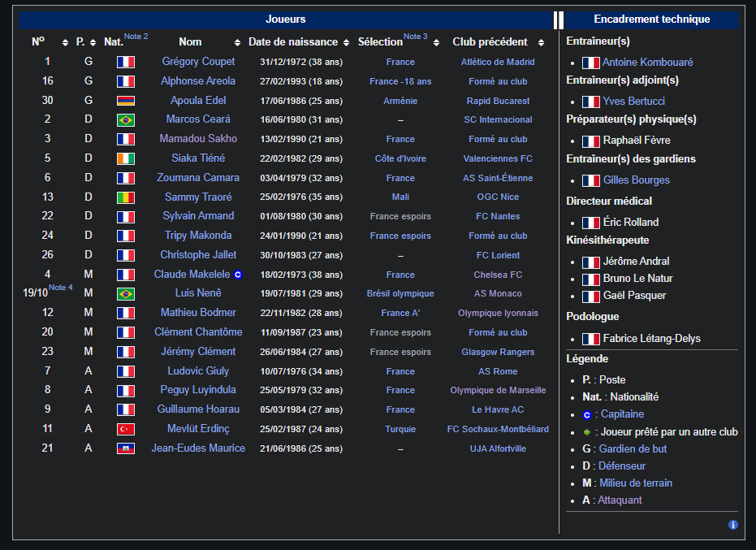Open Note 3 reference beside Sélection header
756x550 pixels.
(x=415, y=37)
